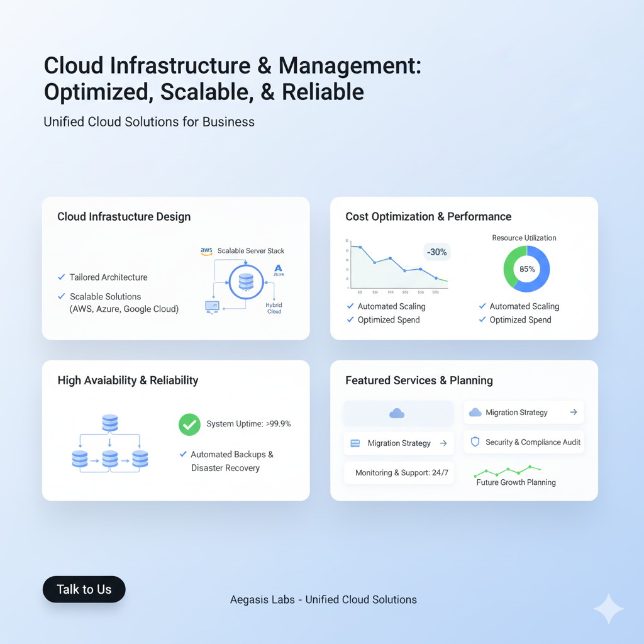Select the Featured Services & Planning heading
Viewport: 644px width, 644px height.
[419, 380]
